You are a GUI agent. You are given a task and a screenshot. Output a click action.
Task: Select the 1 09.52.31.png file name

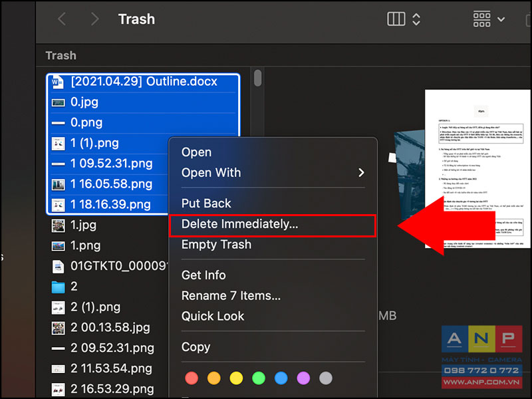pos(112,164)
